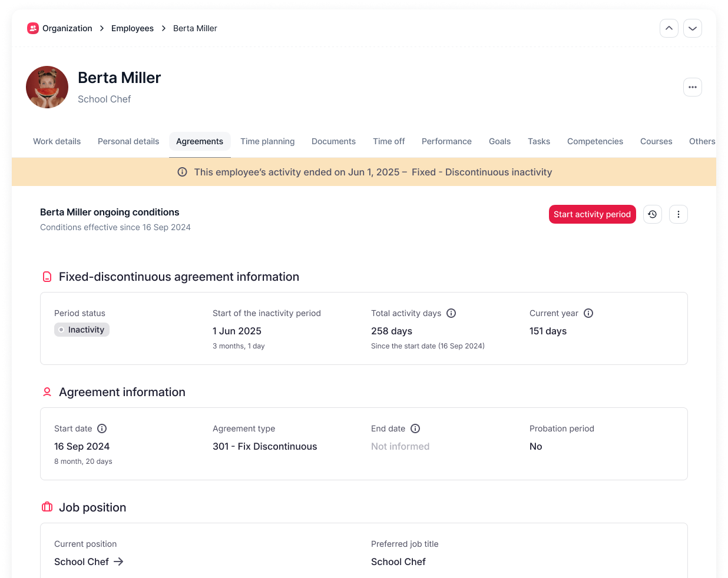Click Berta Miller breadcrumb text
728x578 pixels.
tap(195, 28)
